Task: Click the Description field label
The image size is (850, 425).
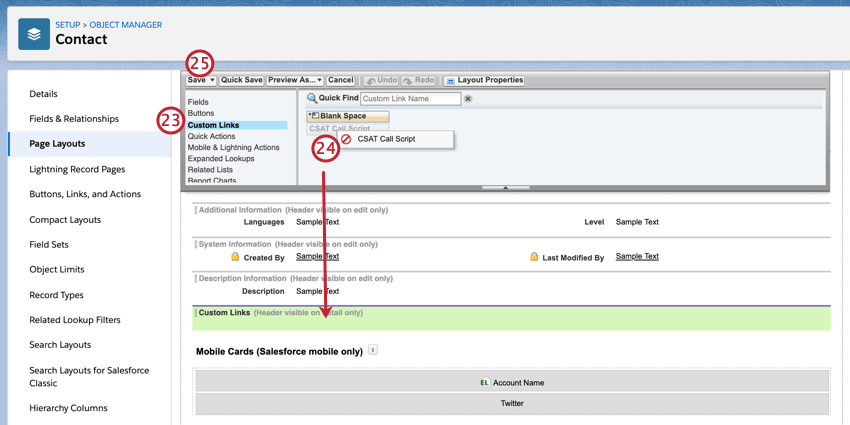Action: (263, 291)
